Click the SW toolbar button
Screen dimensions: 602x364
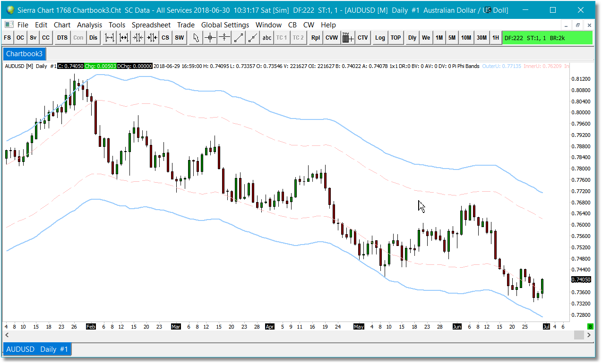pos(180,38)
